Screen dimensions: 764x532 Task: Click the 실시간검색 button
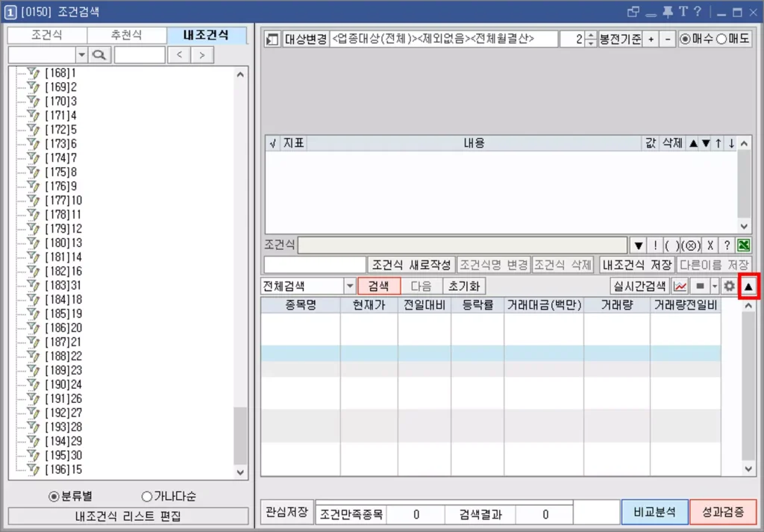pos(639,286)
